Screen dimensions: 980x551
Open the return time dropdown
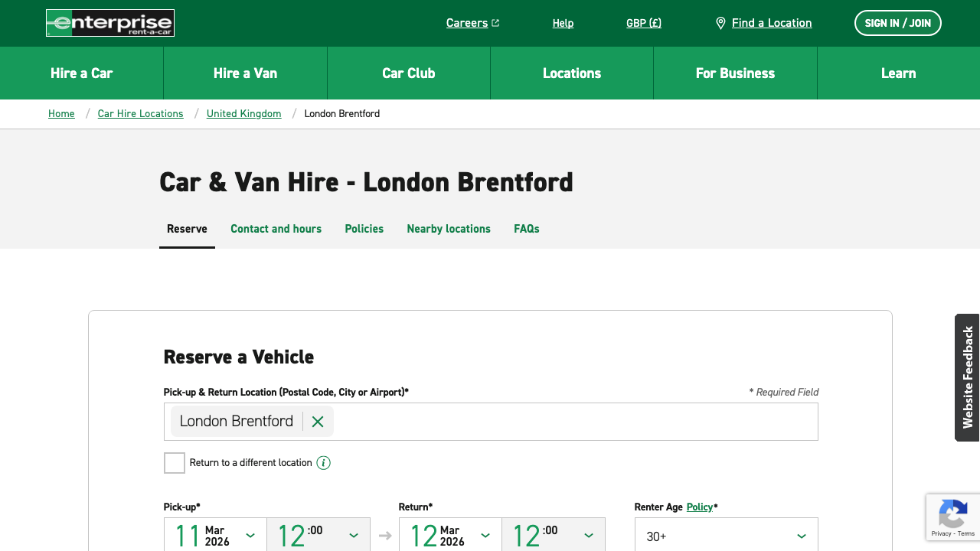coord(587,536)
